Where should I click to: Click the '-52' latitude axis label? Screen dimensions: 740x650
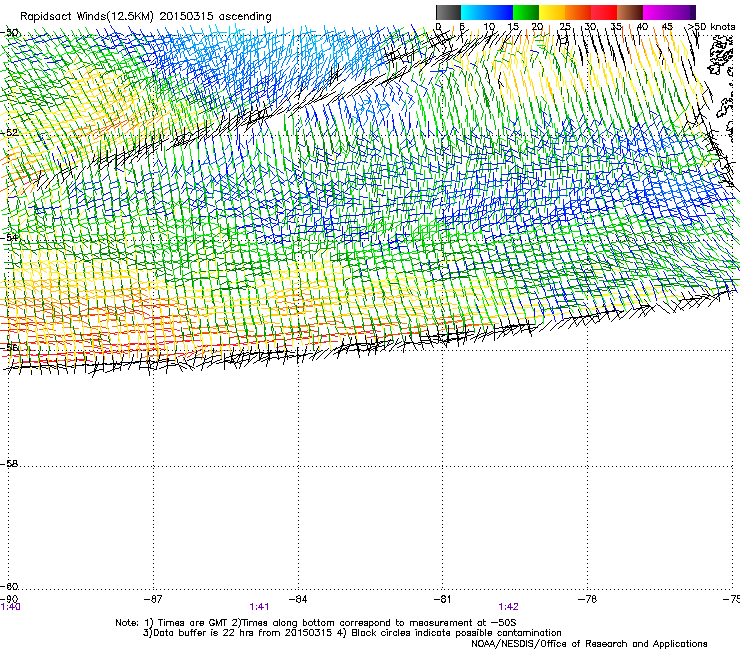tap(10, 133)
